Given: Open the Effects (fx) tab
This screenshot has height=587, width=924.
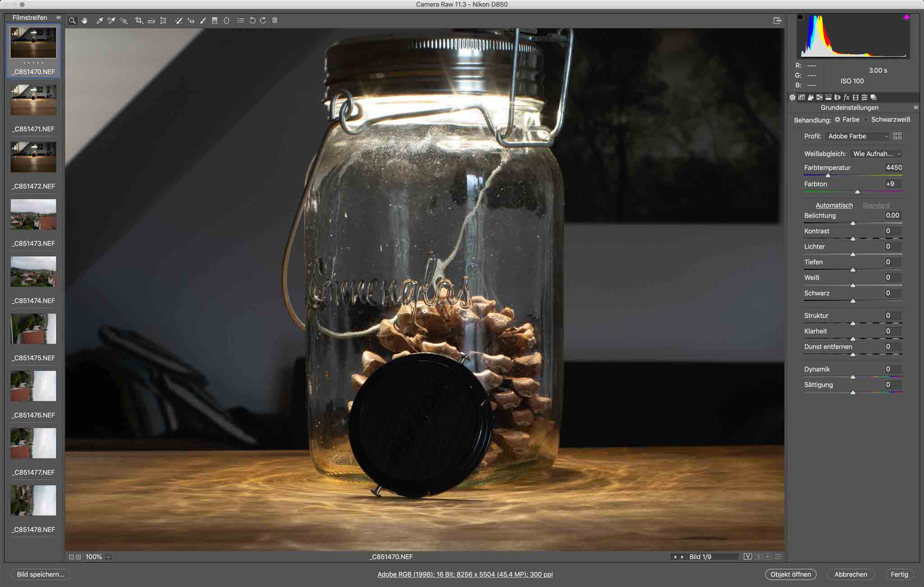Looking at the screenshot, I should pyautogui.click(x=846, y=97).
